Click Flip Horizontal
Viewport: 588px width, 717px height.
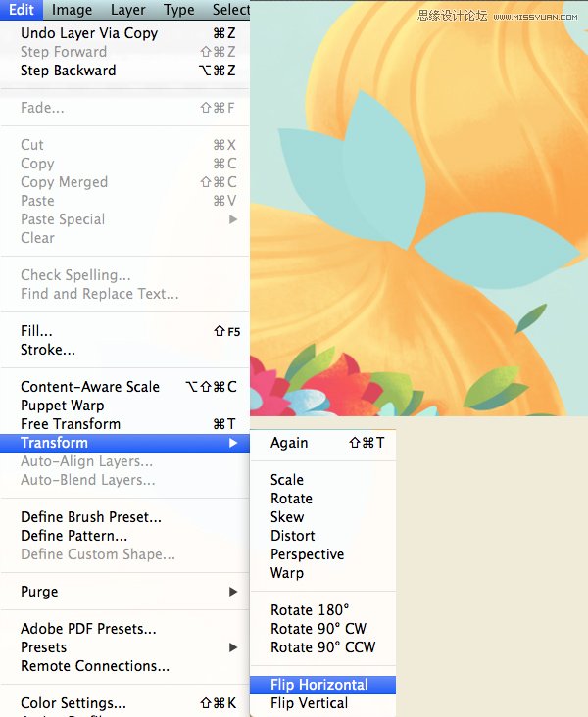tap(323, 685)
